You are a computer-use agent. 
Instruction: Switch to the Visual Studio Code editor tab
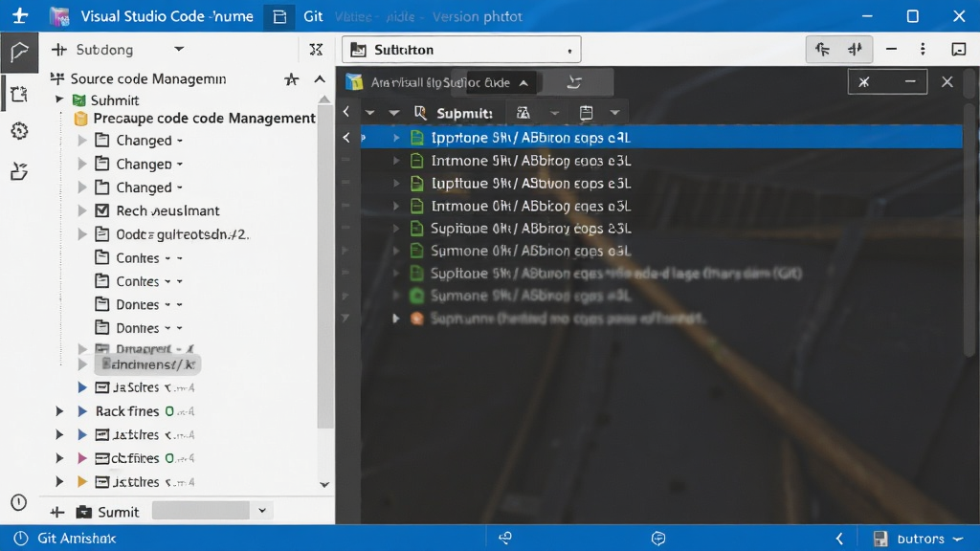(x=439, y=82)
